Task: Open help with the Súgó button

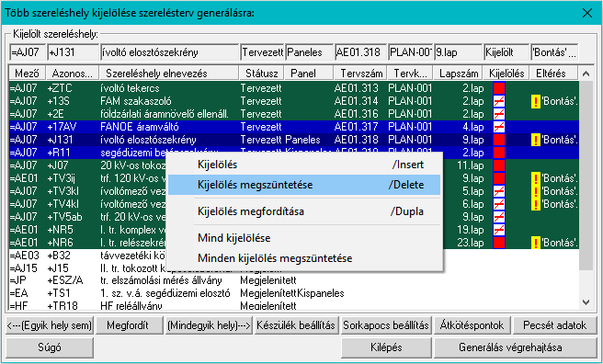Action: click(50, 347)
